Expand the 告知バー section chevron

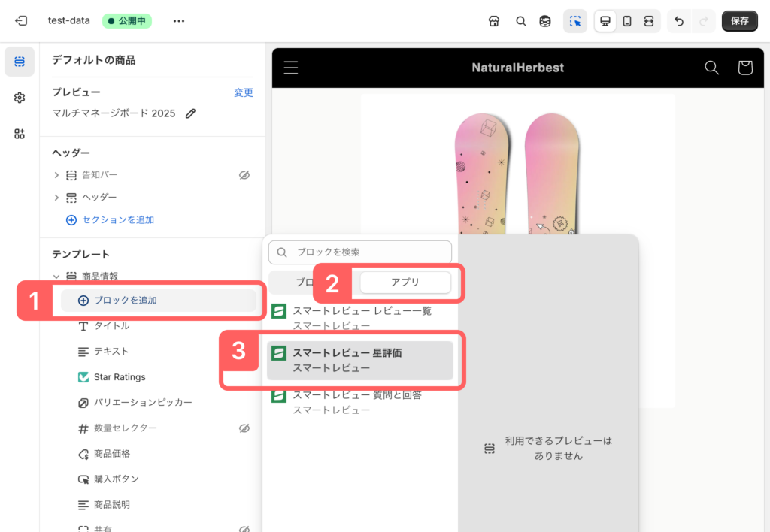coord(56,175)
